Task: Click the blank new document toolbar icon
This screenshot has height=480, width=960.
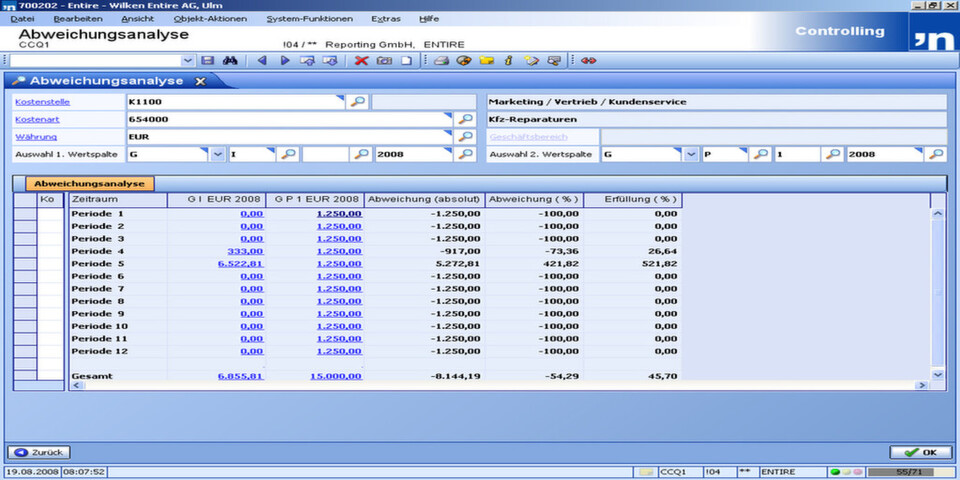Action: coord(406,61)
